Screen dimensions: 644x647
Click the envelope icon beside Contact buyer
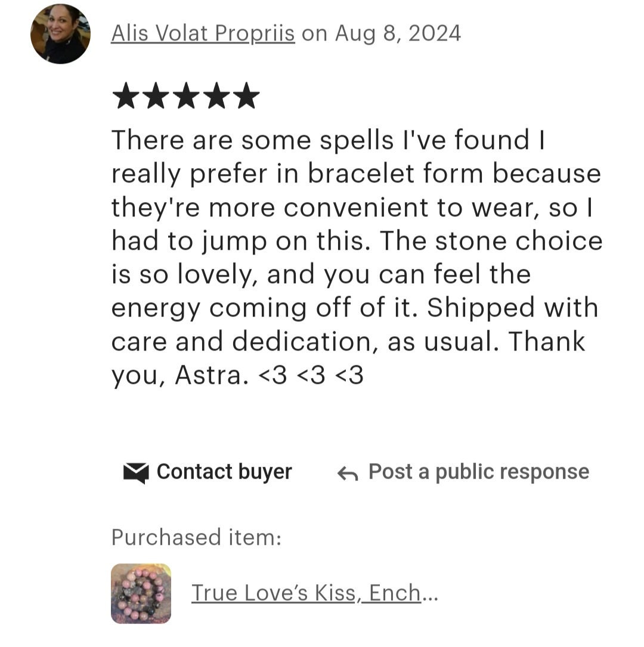[136, 473]
